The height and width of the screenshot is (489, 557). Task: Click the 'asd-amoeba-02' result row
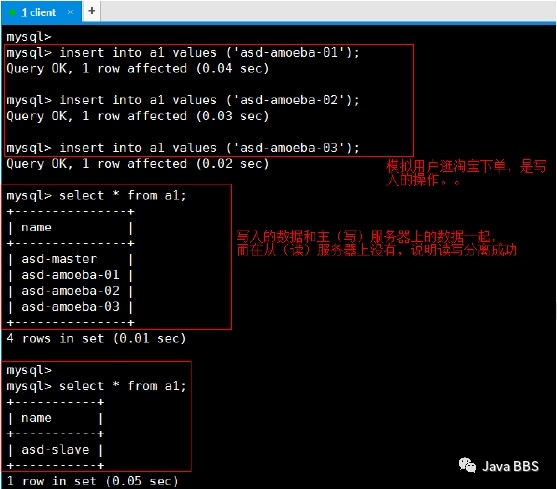[x=70, y=291]
